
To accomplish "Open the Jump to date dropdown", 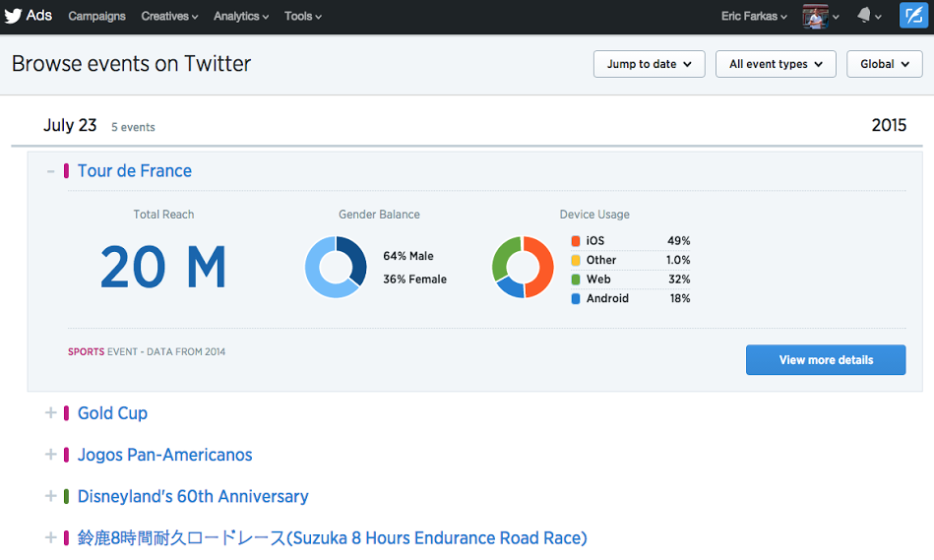I will click(x=649, y=64).
